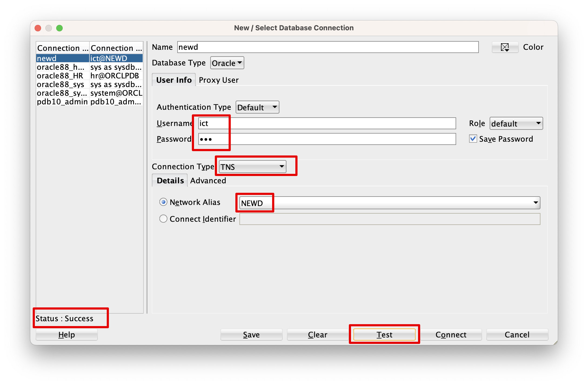Open the Connection Type TNS dropdown
Viewport: 588px width, 385px height.
coord(252,167)
